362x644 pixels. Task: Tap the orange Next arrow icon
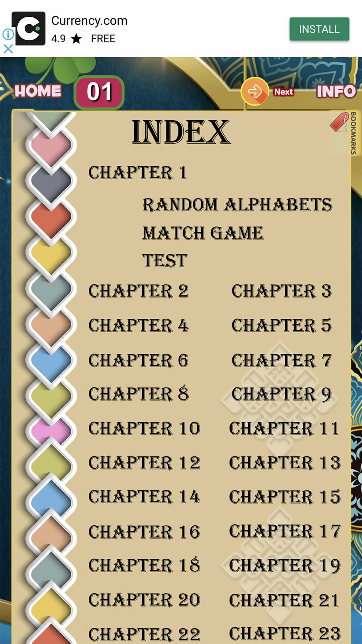click(255, 91)
